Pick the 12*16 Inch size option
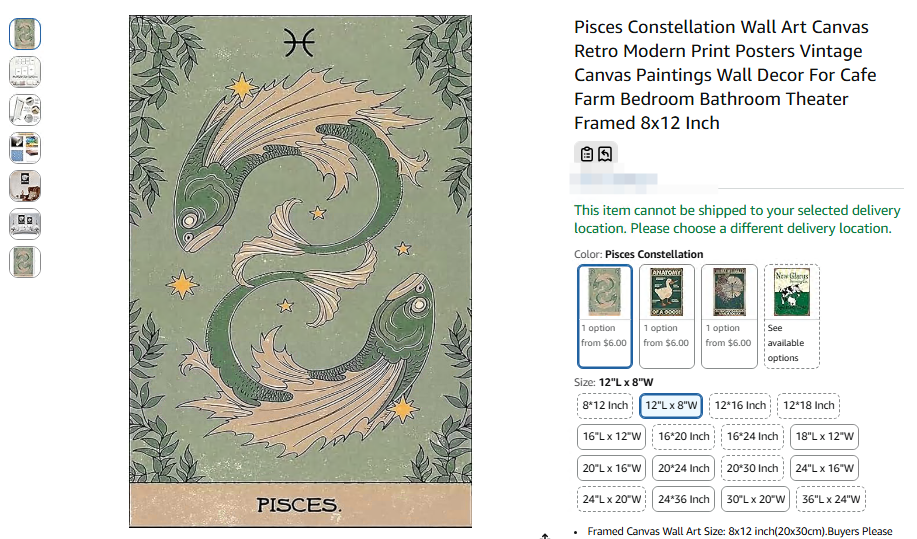 (x=740, y=405)
